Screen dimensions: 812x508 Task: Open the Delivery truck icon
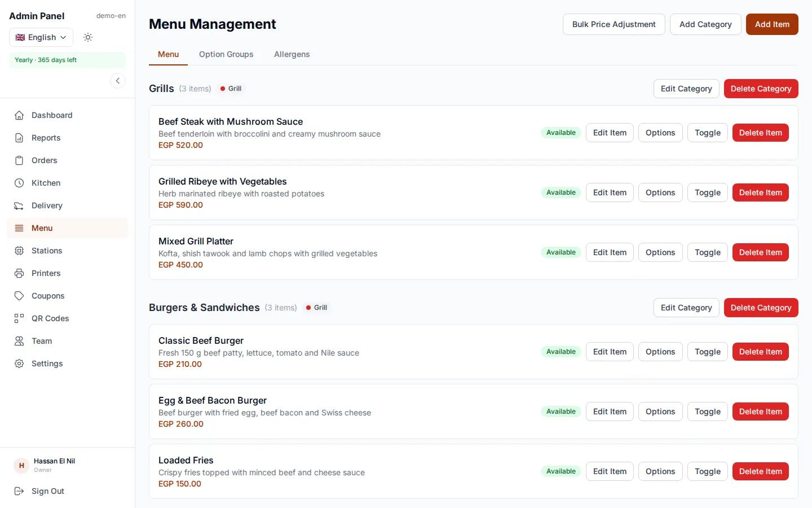click(19, 205)
